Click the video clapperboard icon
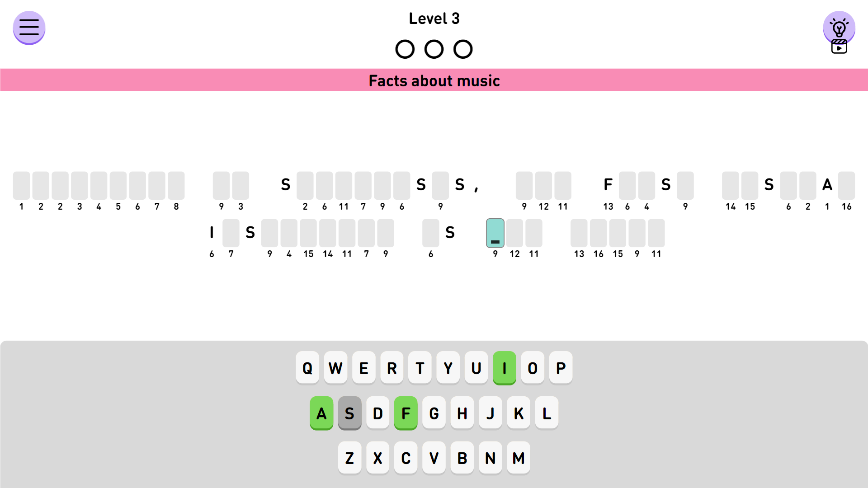 [x=839, y=47]
